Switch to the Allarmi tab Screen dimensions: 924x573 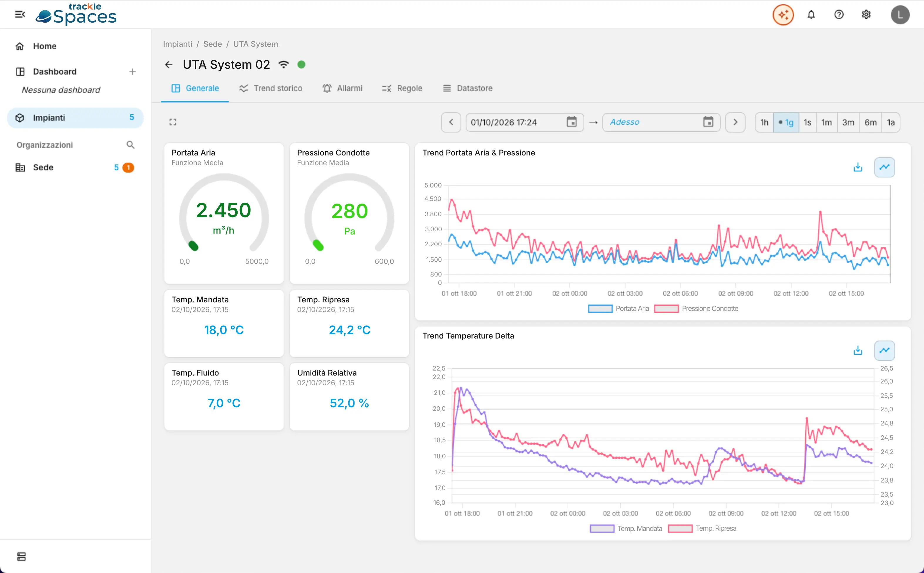tap(342, 88)
